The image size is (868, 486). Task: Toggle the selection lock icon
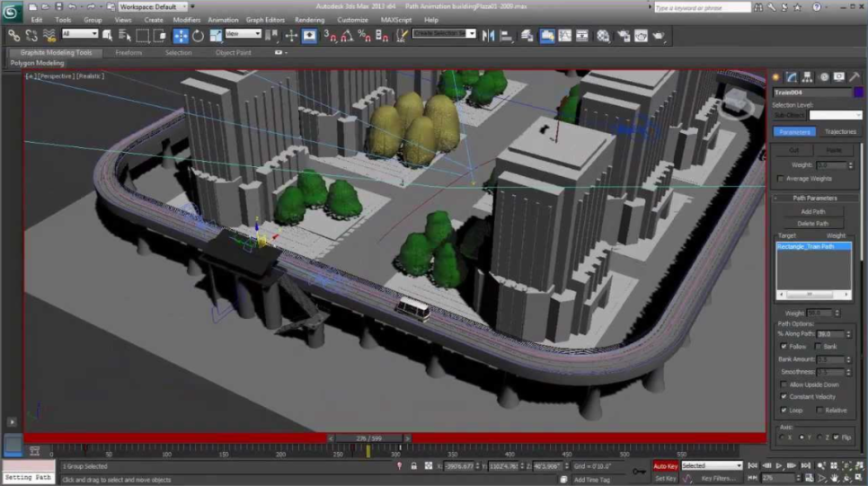[x=413, y=466]
